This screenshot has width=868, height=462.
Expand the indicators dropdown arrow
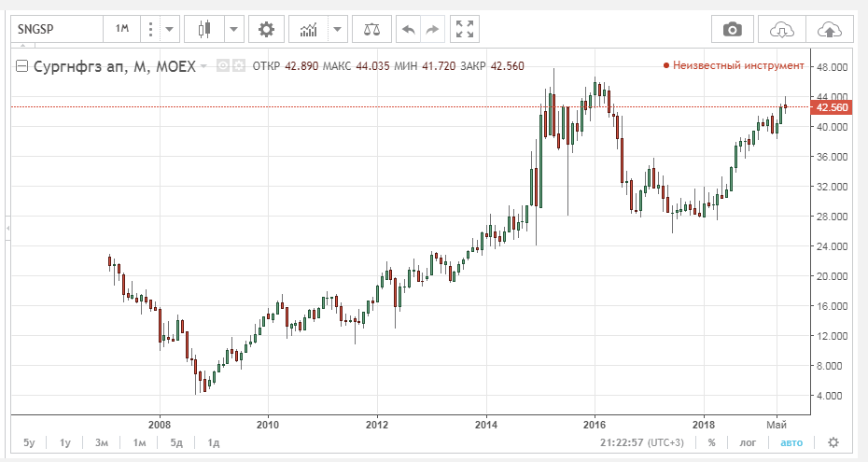pos(337,29)
